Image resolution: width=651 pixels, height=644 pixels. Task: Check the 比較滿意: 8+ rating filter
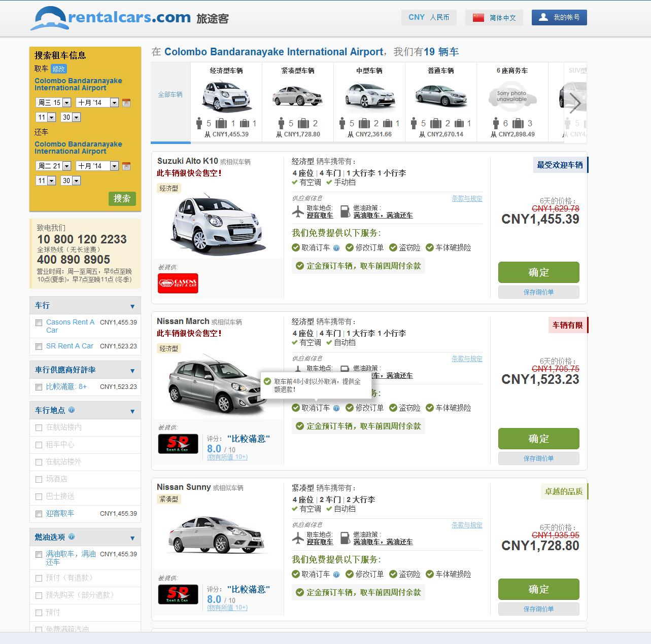tap(39, 387)
